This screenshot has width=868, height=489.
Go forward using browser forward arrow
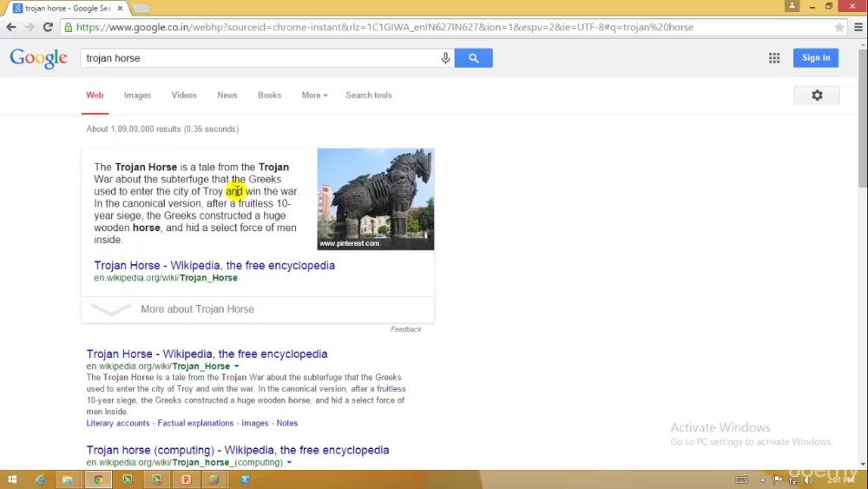tap(30, 27)
